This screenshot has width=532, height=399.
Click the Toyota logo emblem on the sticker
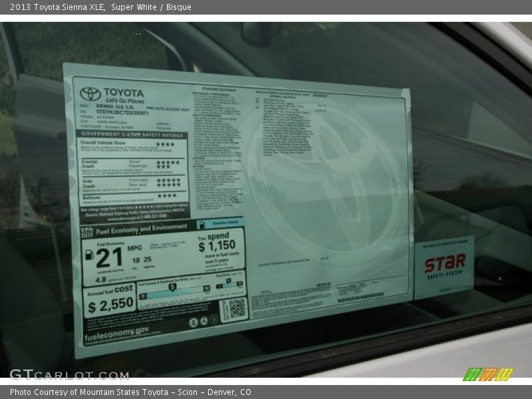[89, 94]
